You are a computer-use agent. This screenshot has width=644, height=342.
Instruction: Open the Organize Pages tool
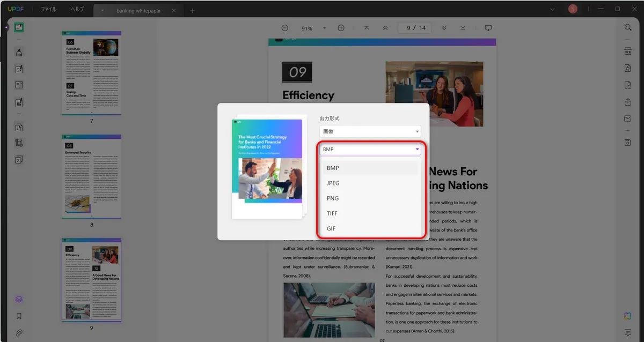pyautogui.click(x=19, y=127)
